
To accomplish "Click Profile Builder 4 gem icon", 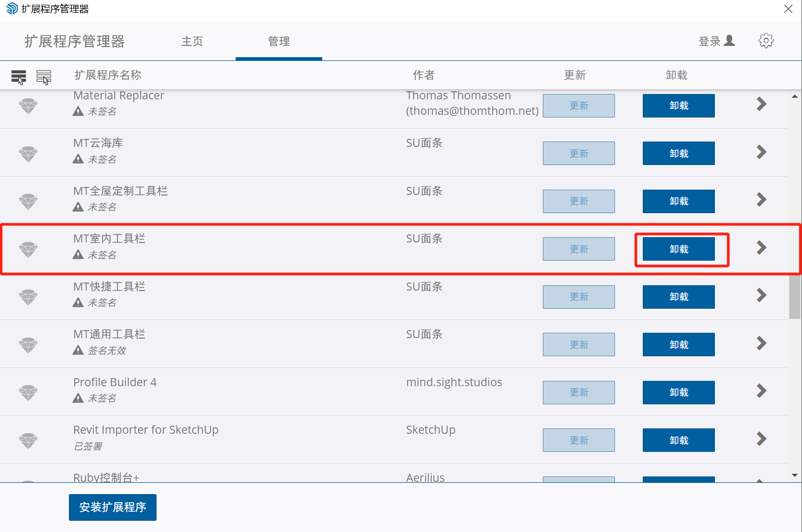I will click(x=28, y=393).
